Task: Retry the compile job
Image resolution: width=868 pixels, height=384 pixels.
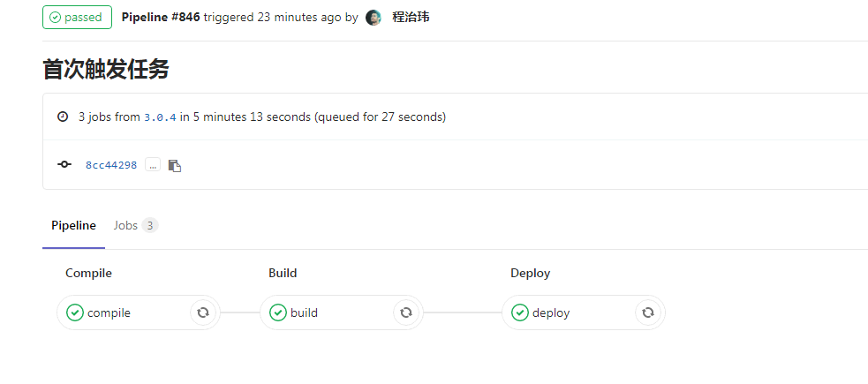Action: [203, 312]
